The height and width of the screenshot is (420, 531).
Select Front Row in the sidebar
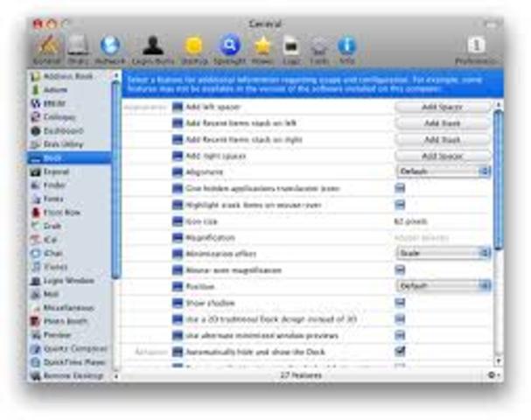click(x=69, y=213)
